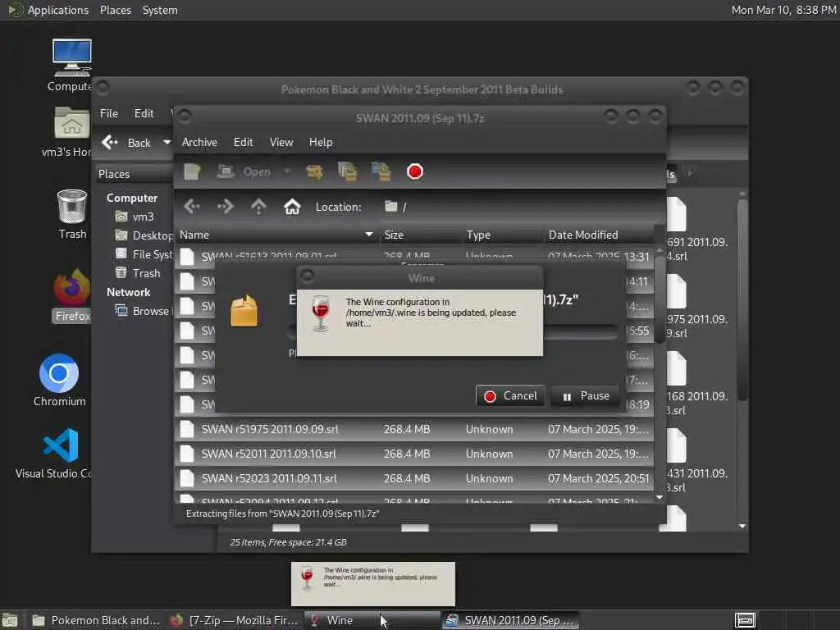Open the System panel menu
Viewport: 840px width, 630px height.
[x=160, y=10]
